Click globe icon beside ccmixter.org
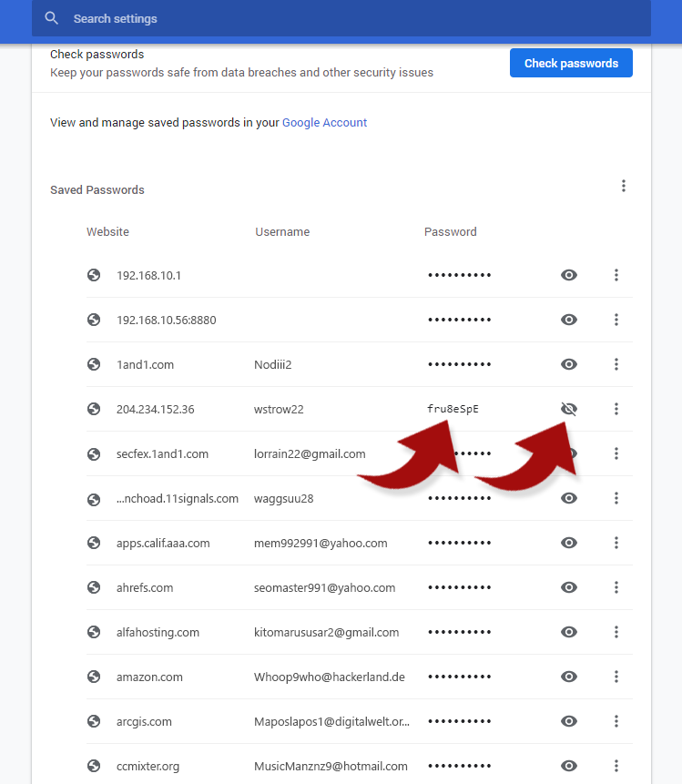The width and height of the screenshot is (682, 784). pyautogui.click(x=94, y=766)
